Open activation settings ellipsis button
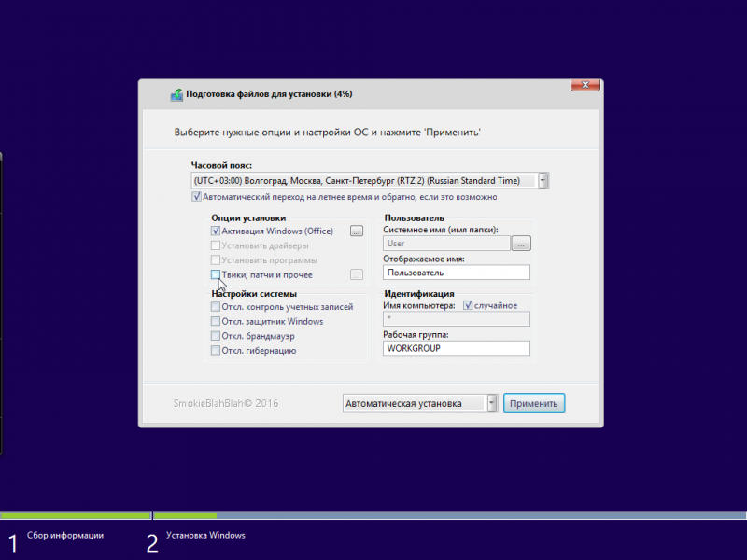 357,231
